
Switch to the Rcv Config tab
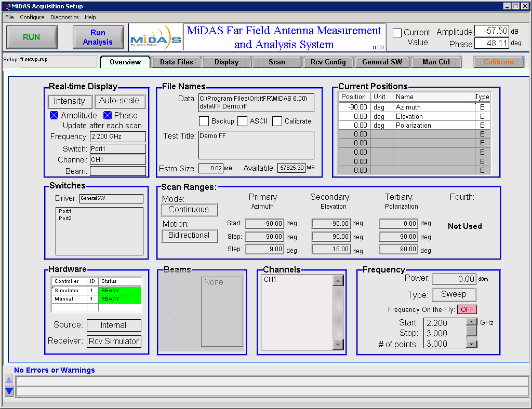click(328, 62)
